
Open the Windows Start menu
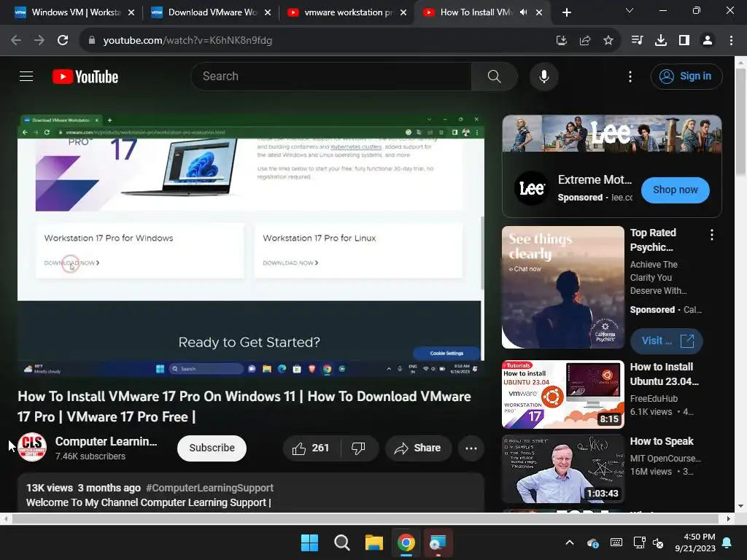(x=309, y=542)
